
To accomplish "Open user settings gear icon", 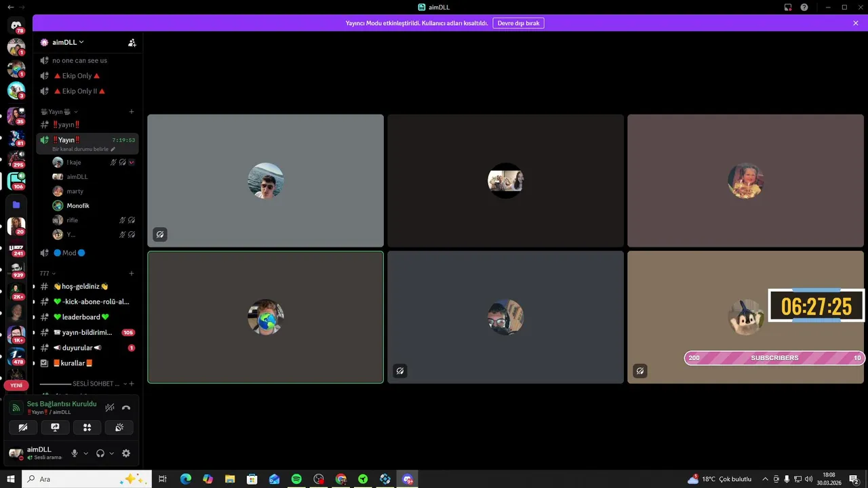I will [x=125, y=453].
